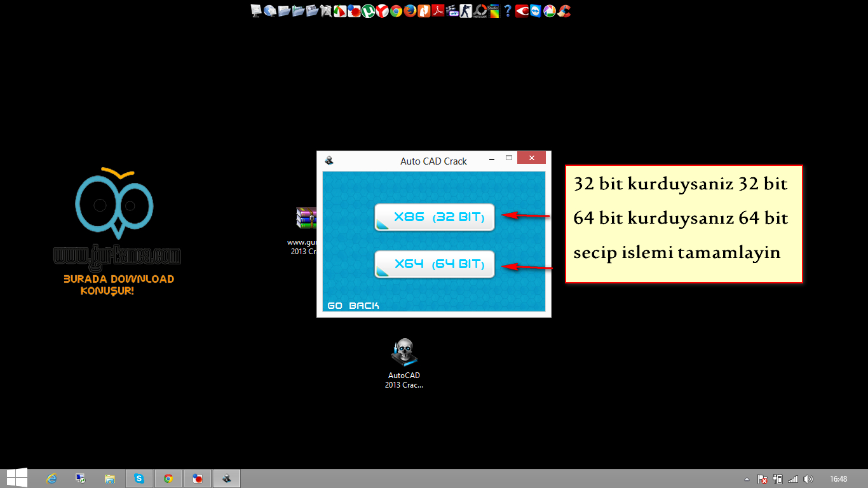Open the orange app icon beside Firefox
868x488 pixels.
click(x=424, y=11)
